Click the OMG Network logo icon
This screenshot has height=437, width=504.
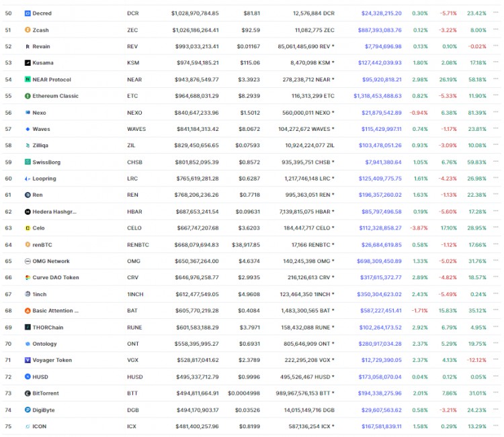pos(28,261)
